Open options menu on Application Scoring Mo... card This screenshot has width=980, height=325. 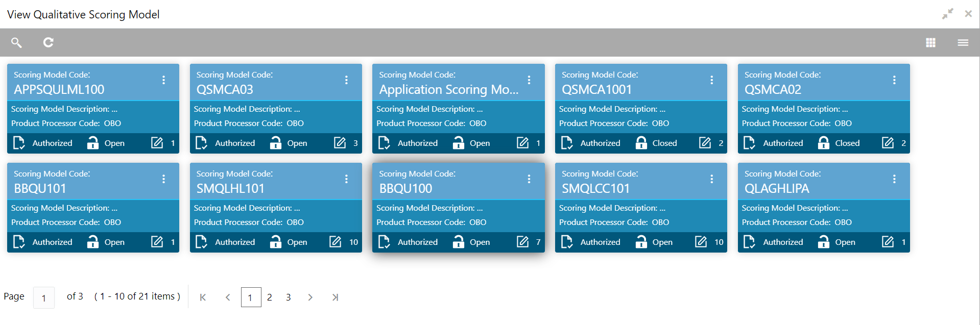tap(529, 80)
